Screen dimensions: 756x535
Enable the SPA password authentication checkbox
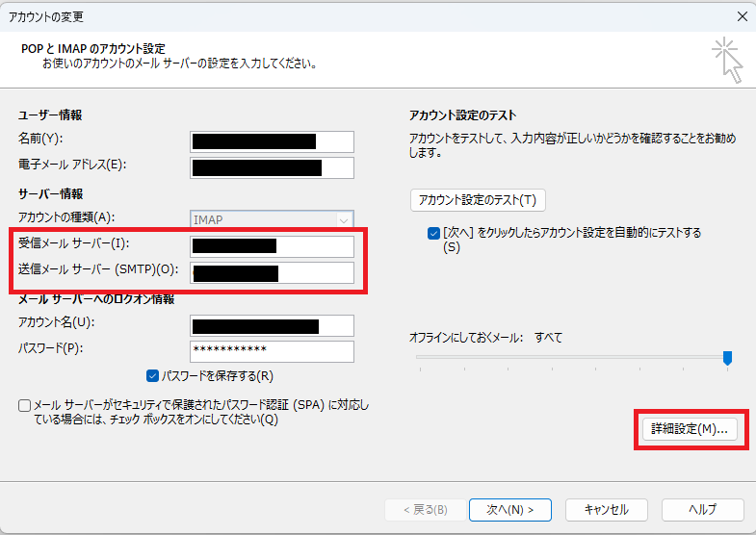(x=24, y=406)
